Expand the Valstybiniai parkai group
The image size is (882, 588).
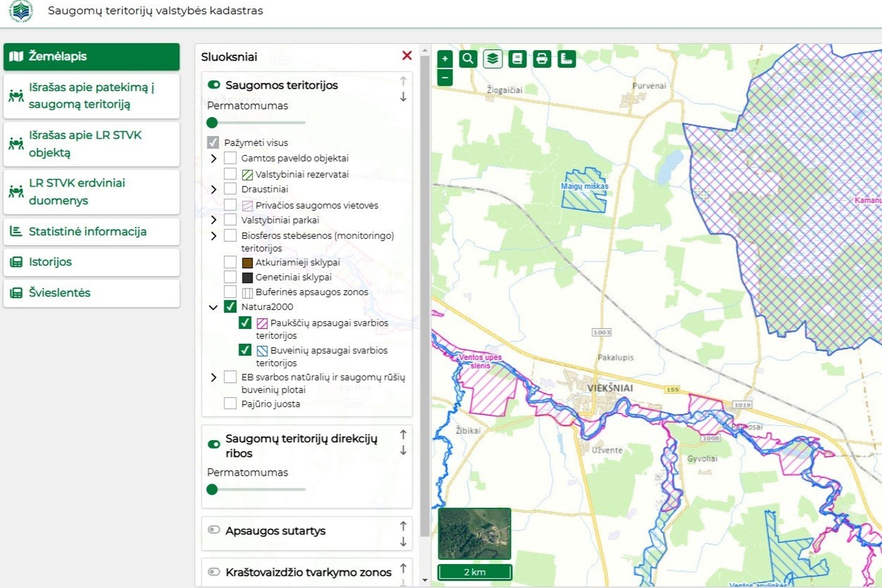click(214, 220)
